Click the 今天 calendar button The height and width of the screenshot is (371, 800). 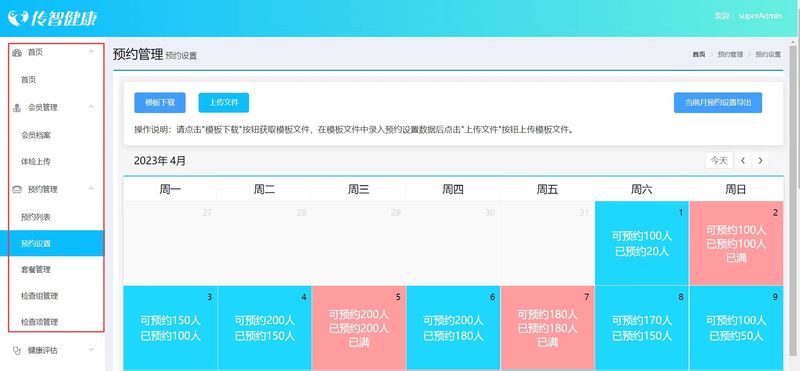pyautogui.click(x=719, y=160)
